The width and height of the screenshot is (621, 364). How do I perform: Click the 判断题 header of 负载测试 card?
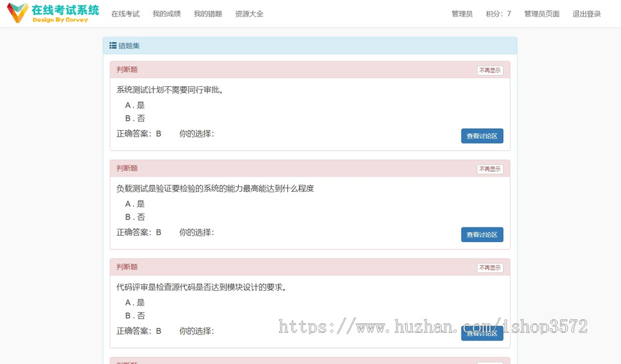click(127, 168)
